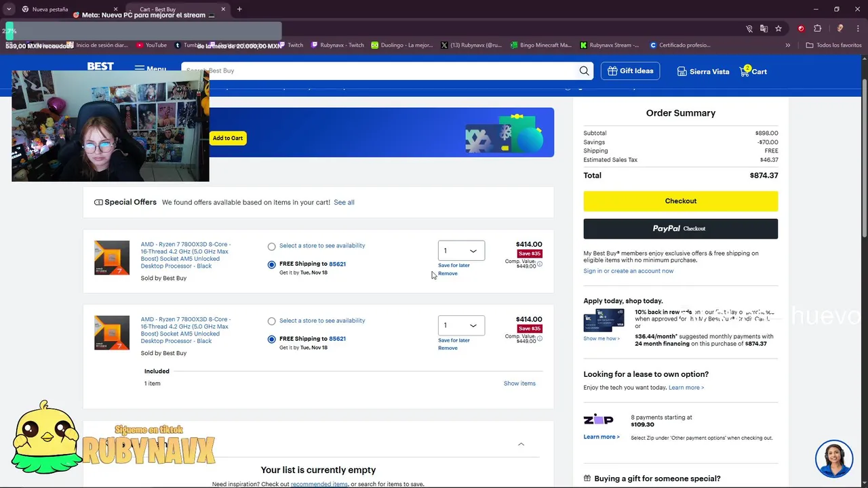868x488 pixels.
Task: Open the recommended items link
Action: (319, 484)
